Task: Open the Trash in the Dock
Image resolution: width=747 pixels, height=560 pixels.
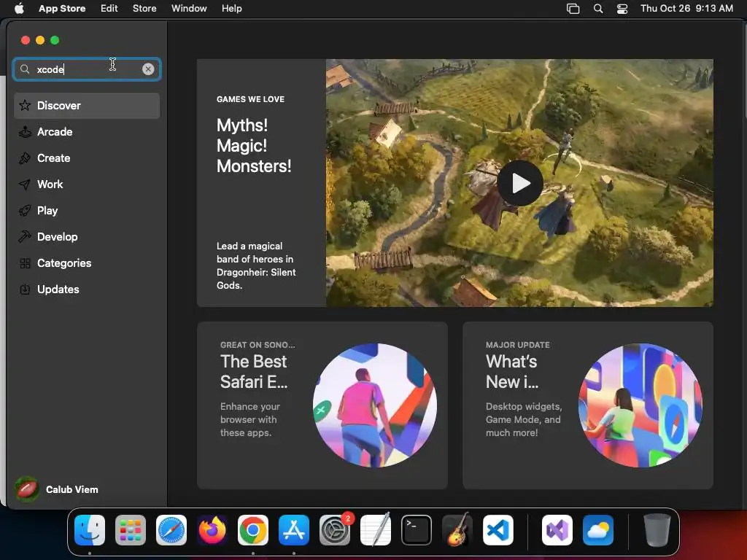Action: pos(657,530)
